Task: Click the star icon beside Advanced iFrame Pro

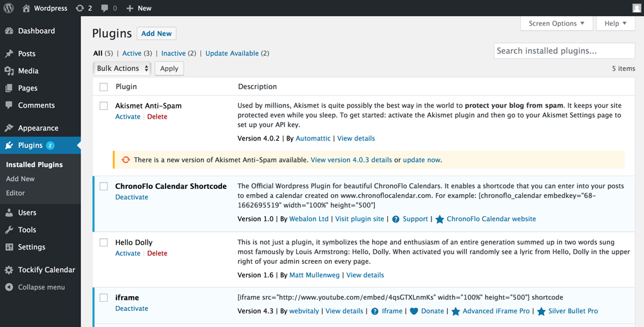Action: pyautogui.click(x=455, y=312)
